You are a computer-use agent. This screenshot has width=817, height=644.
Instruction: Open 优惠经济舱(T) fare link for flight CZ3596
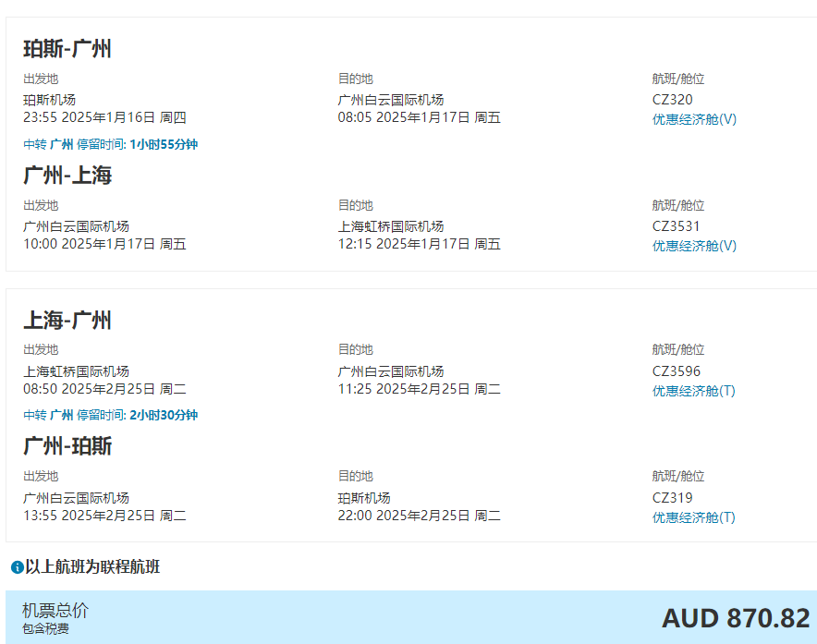[693, 391]
